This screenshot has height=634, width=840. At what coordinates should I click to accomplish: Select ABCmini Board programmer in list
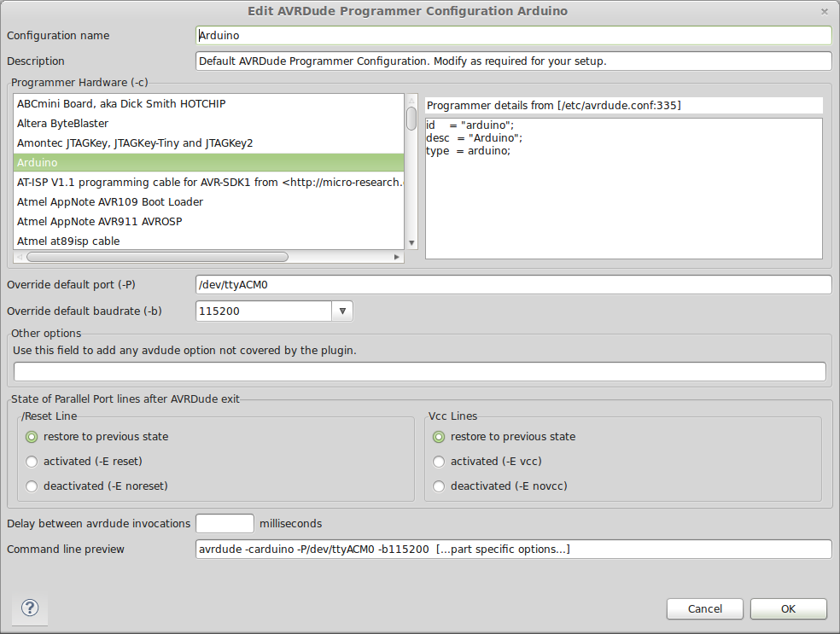tap(208, 104)
